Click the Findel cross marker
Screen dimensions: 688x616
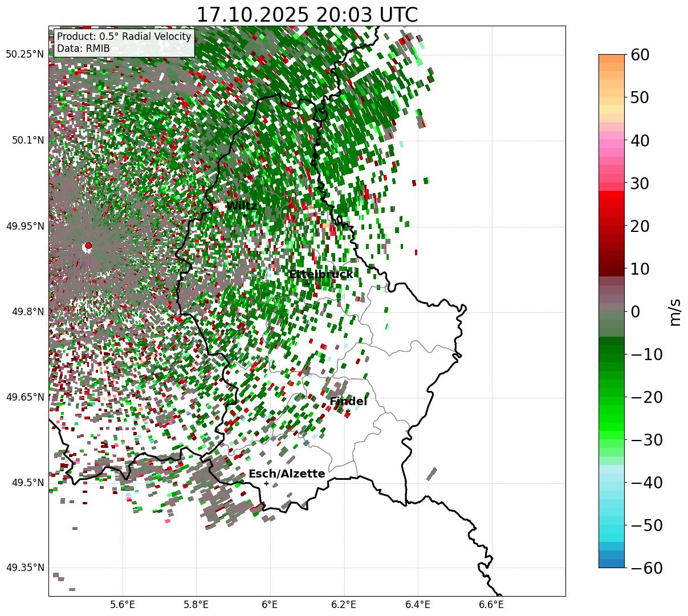point(348,411)
